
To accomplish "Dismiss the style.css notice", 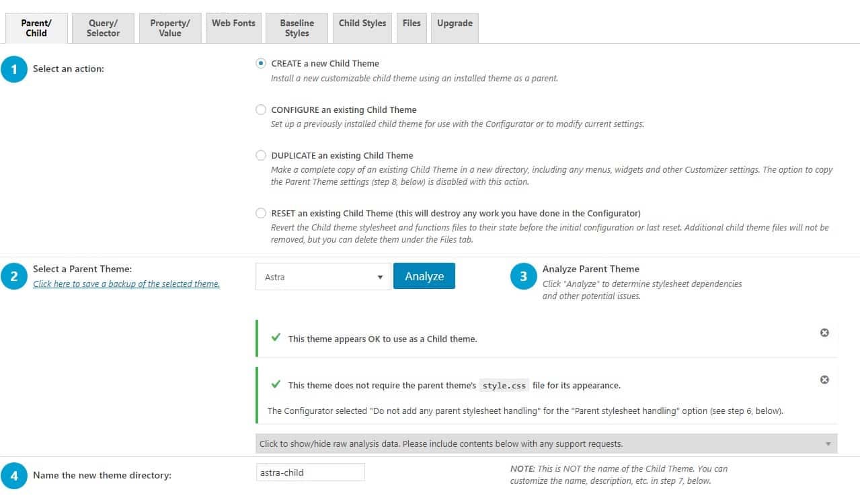I will [x=824, y=380].
